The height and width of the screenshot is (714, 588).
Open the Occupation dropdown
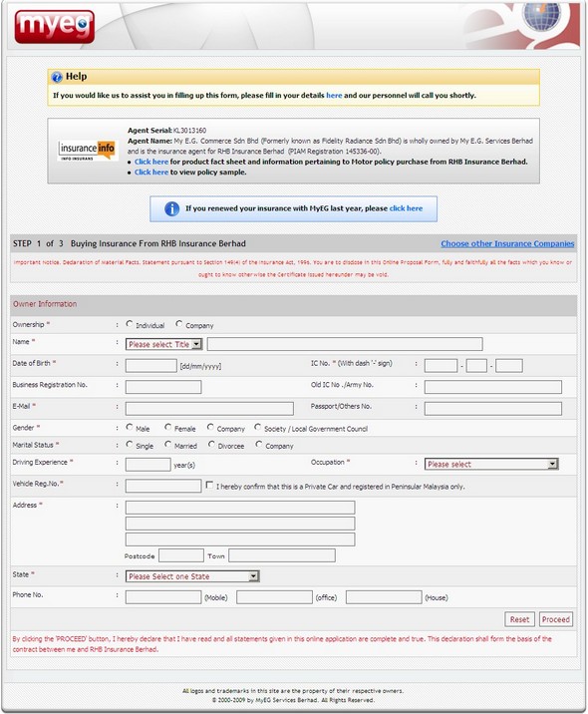[x=491, y=464]
